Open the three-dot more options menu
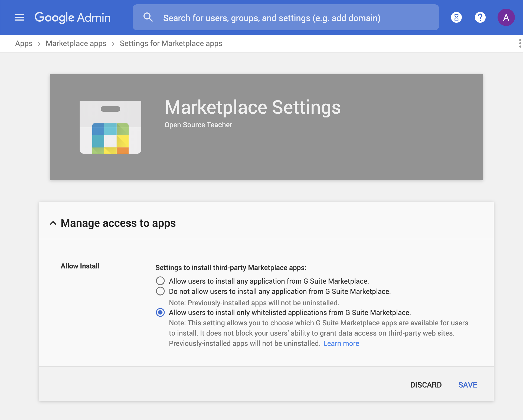Viewport: 523px width, 420px height. (x=520, y=43)
